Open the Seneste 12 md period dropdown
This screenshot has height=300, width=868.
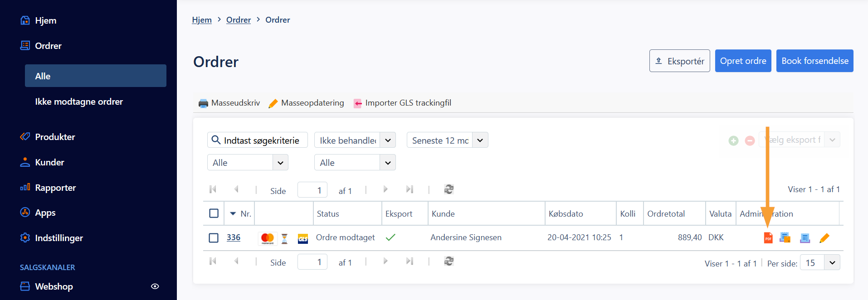[x=480, y=140]
